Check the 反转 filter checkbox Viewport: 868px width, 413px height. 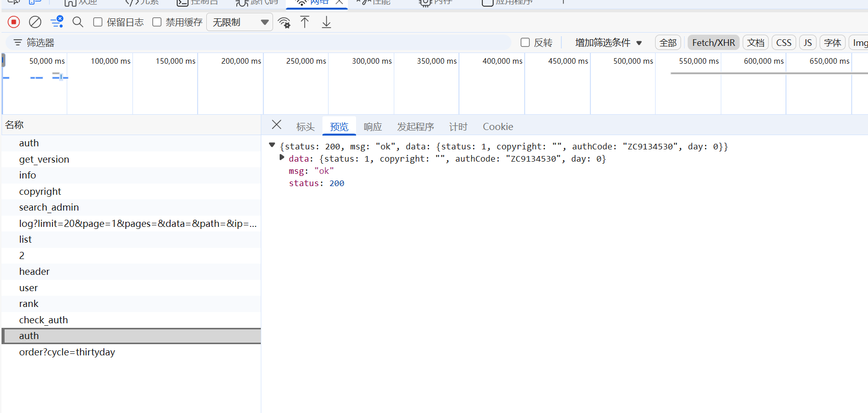pos(525,42)
